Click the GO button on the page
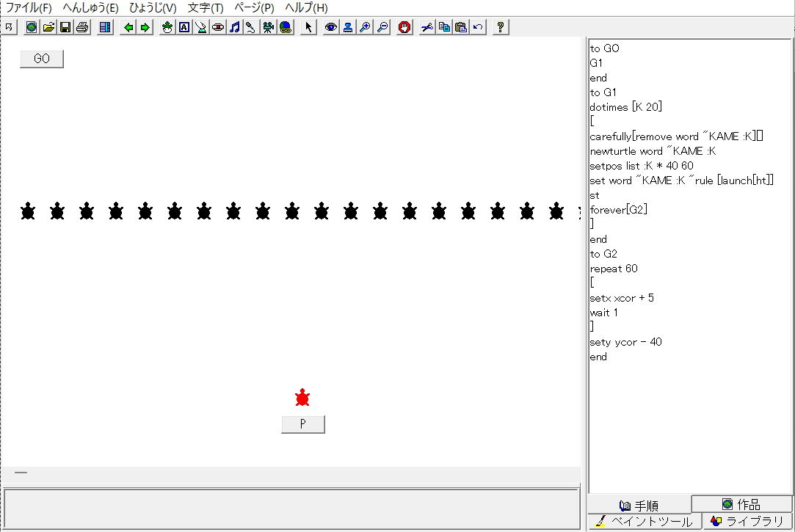This screenshot has width=795, height=532. (42, 59)
